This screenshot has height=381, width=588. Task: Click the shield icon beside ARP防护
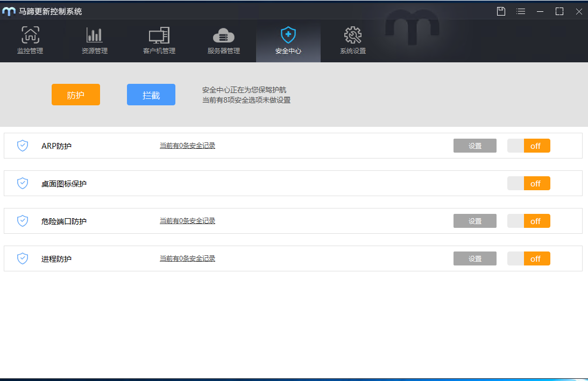23,145
